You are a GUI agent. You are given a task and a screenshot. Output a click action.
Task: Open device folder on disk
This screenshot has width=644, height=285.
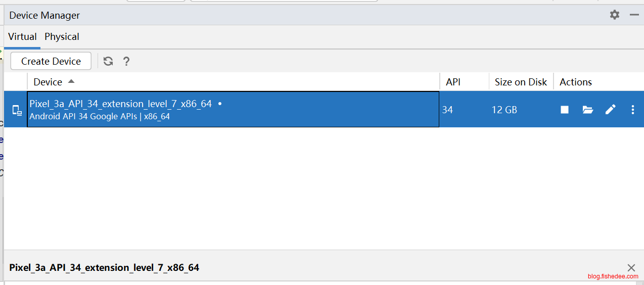point(587,110)
